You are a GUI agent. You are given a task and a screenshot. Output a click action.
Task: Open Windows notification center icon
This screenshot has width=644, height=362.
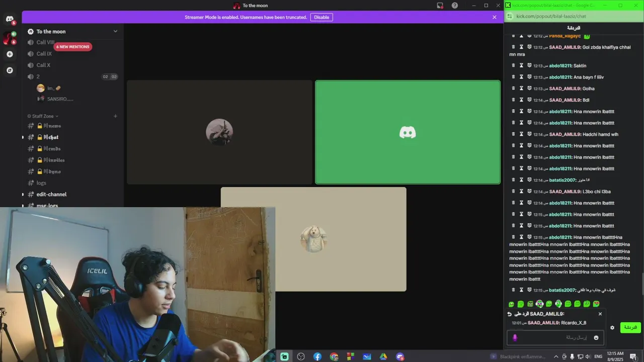pyautogui.click(x=633, y=356)
